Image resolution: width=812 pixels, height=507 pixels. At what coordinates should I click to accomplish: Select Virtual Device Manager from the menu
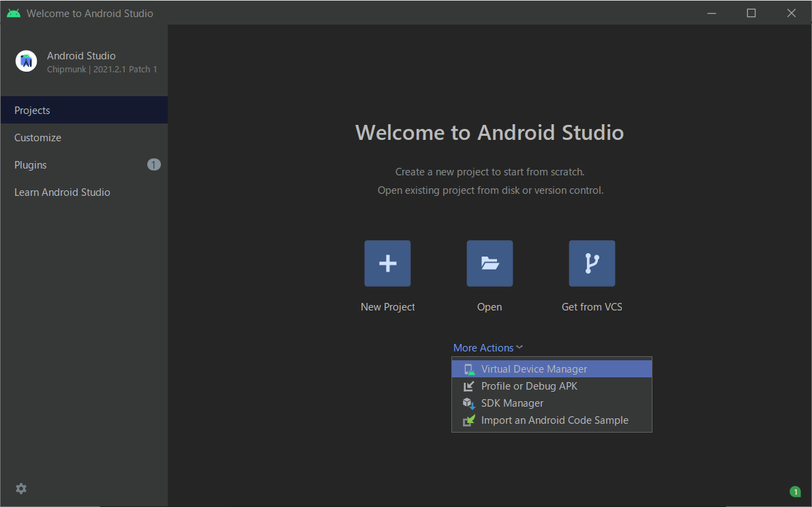[x=534, y=369]
